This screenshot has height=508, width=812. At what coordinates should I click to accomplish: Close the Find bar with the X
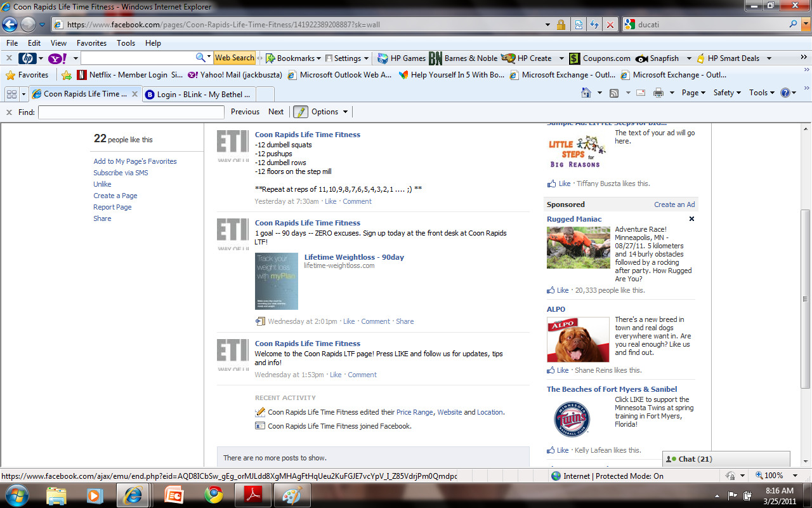coord(9,112)
